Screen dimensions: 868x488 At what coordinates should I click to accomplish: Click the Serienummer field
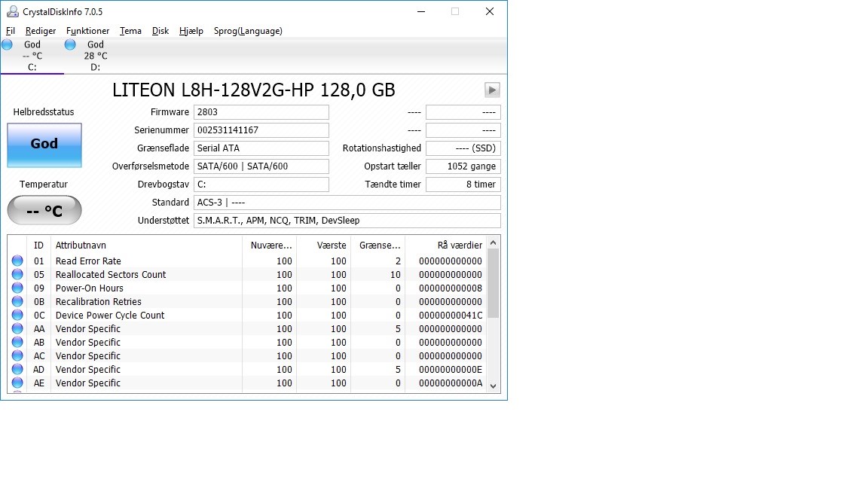click(261, 130)
